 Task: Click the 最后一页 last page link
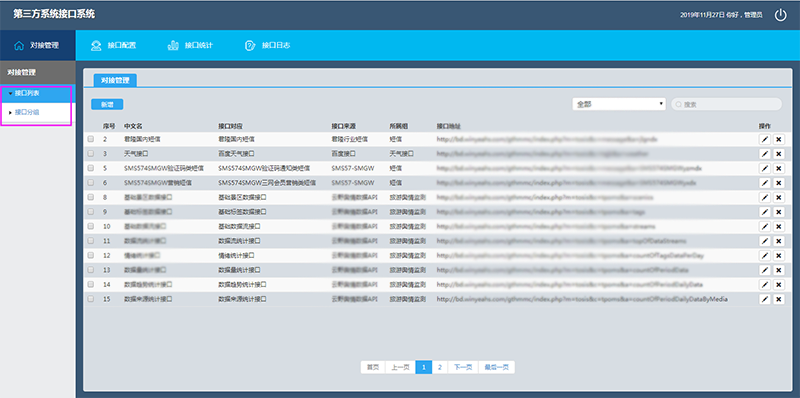point(496,367)
